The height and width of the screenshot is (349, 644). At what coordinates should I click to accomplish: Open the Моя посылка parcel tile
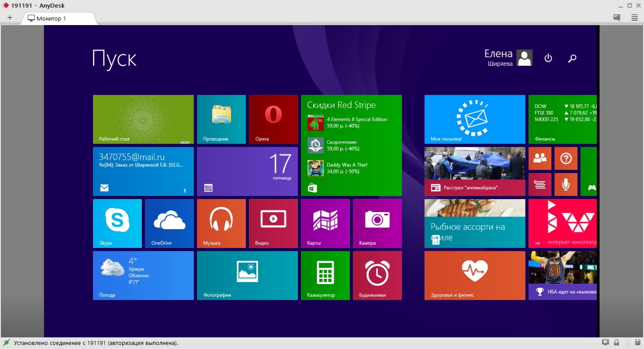click(x=475, y=119)
